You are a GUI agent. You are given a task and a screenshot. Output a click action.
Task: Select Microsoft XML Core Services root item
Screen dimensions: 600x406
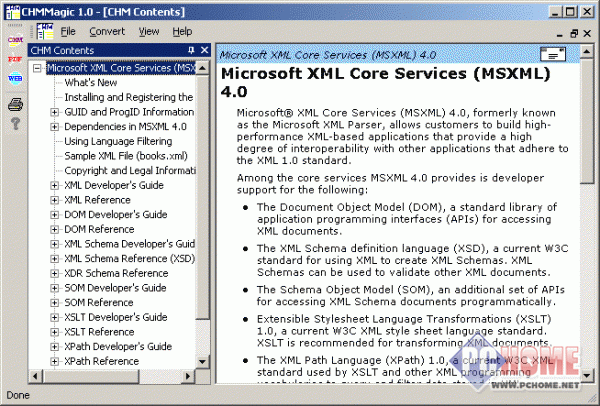point(121,68)
